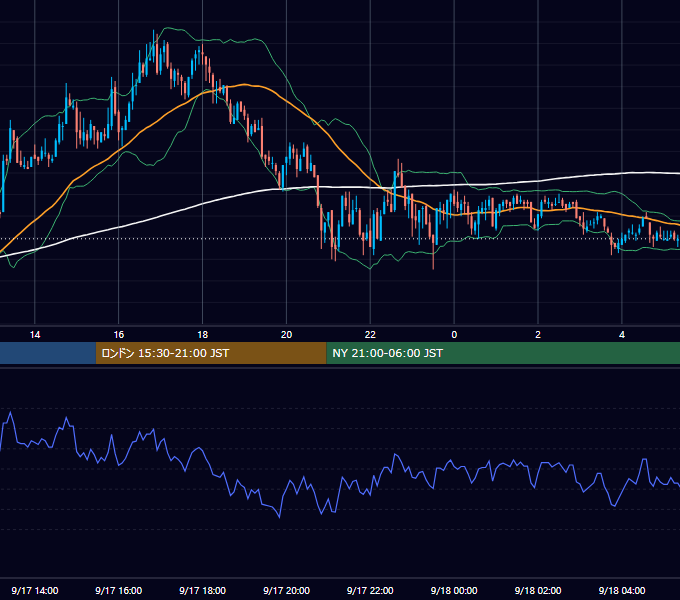
Task: Click the 9/18 00:00 label on the oscillator axis
Action: pos(454,590)
